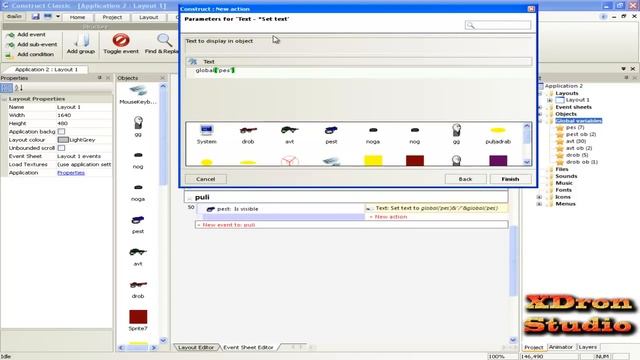Select the drob object in the dialog list
This screenshot has height=360, width=640.
pyautogui.click(x=248, y=135)
